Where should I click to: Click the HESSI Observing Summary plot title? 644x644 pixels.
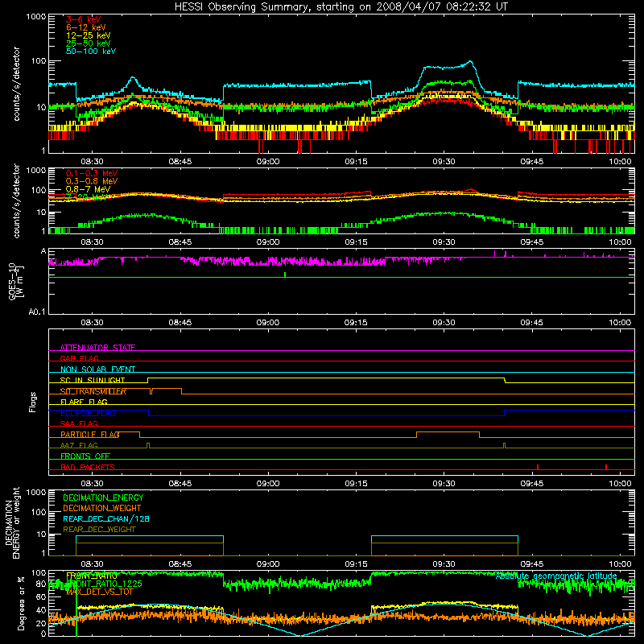click(x=341, y=6)
